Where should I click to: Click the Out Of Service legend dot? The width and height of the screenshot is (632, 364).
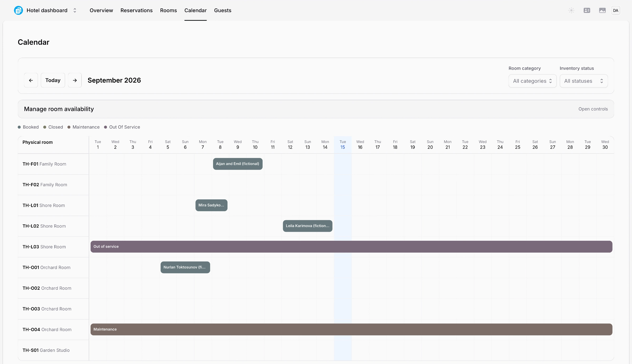click(105, 127)
